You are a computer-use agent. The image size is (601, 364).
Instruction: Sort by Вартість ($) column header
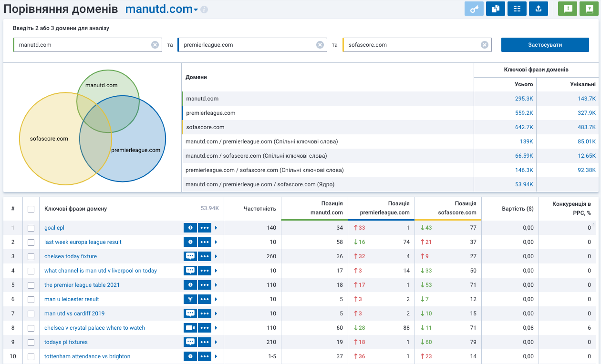click(518, 209)
